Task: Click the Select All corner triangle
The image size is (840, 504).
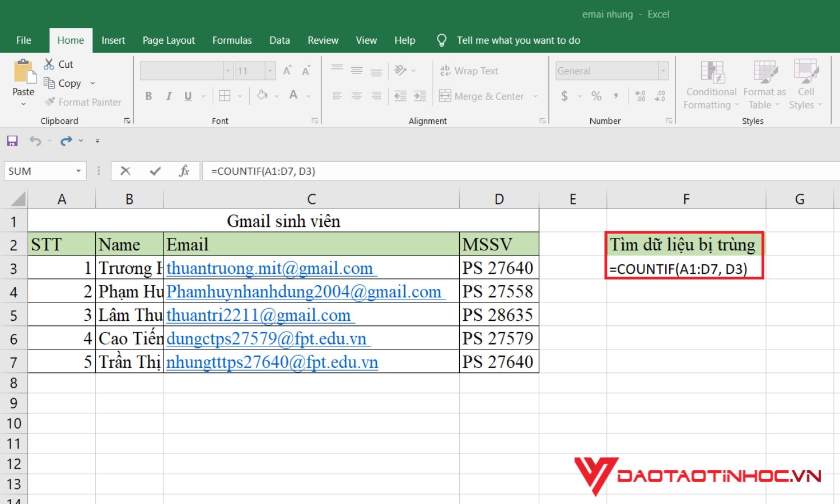Action: [x=18, y=199]
